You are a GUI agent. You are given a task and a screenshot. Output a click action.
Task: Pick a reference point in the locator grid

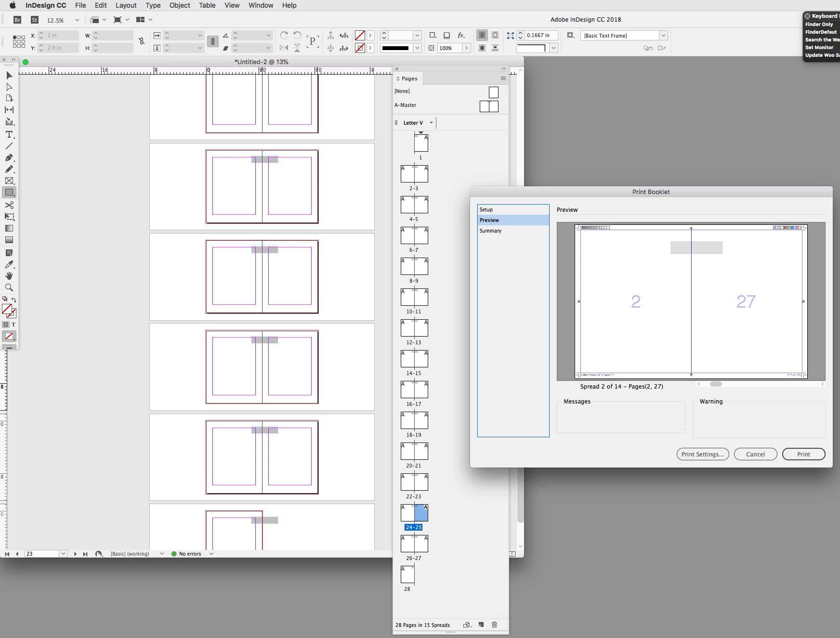[19, 41]
